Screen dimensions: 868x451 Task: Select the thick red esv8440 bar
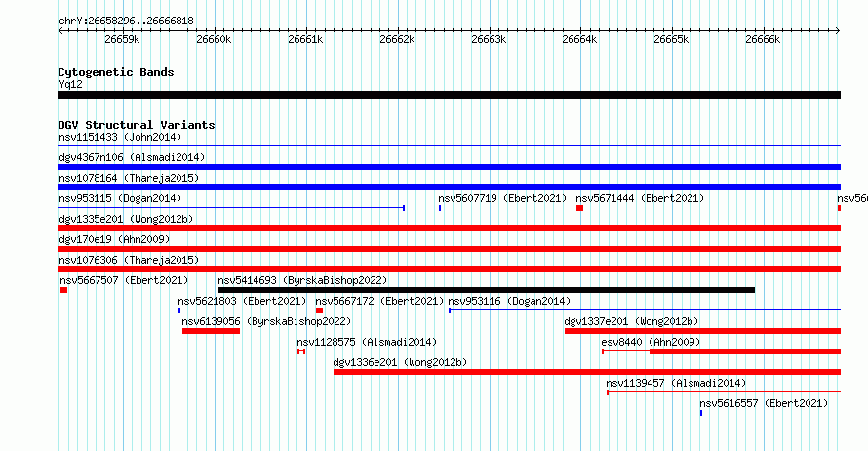[745, 351]
